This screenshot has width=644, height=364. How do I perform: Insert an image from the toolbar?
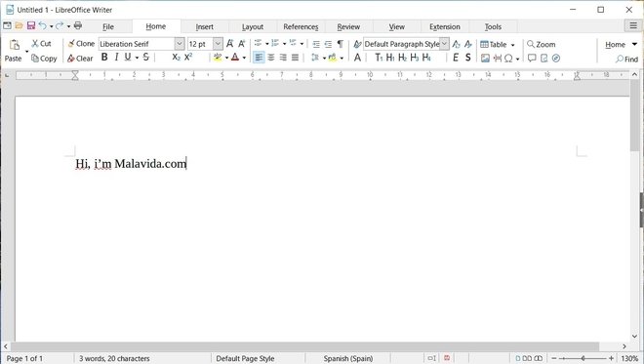485,58
